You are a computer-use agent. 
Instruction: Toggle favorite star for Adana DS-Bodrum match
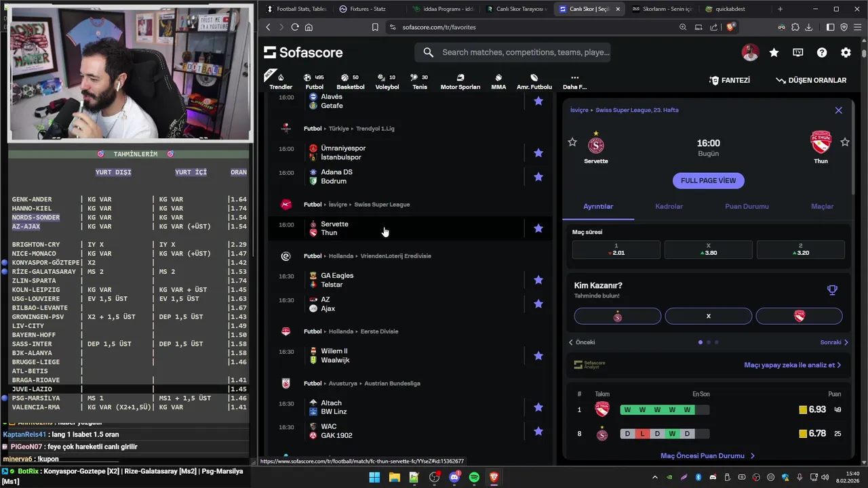tap(538, 176)
